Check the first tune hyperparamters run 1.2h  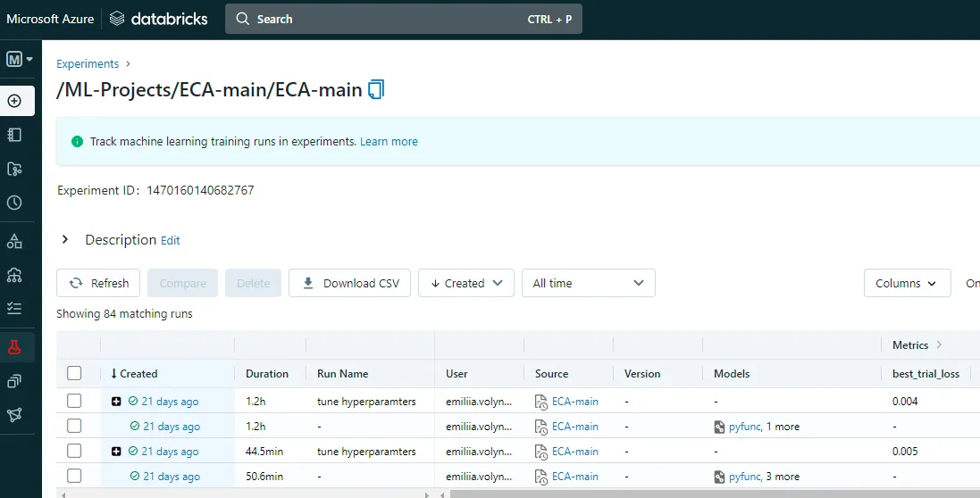point(74,401)
